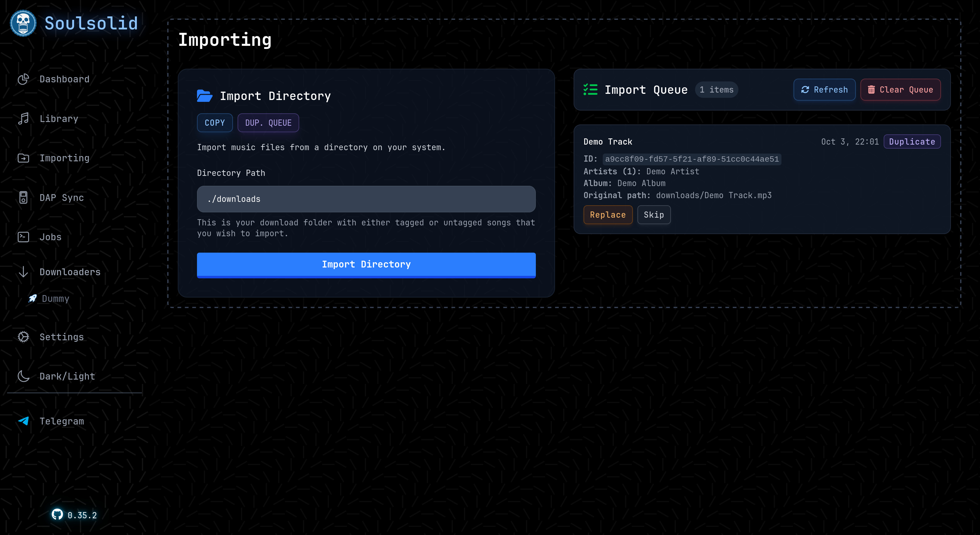Screen dimensions: 980x535
Task: Open Settings via the gear icon
Action: (23, 337)
